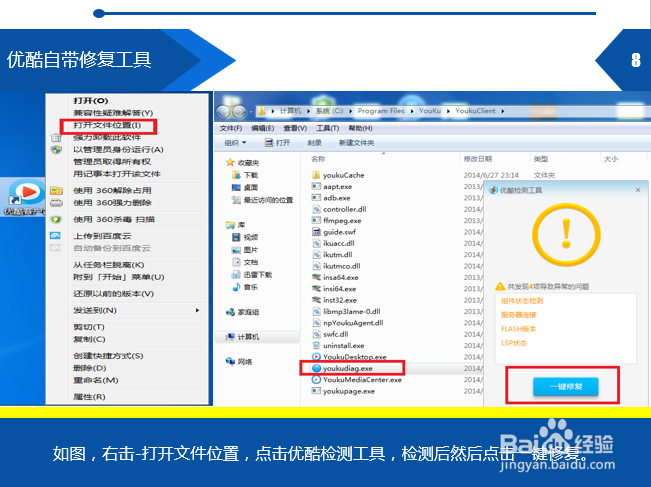This screenshot has width=651, height=487.
Task: Select the npYoukuAgent.dll file name
Action: pos(353,323)
